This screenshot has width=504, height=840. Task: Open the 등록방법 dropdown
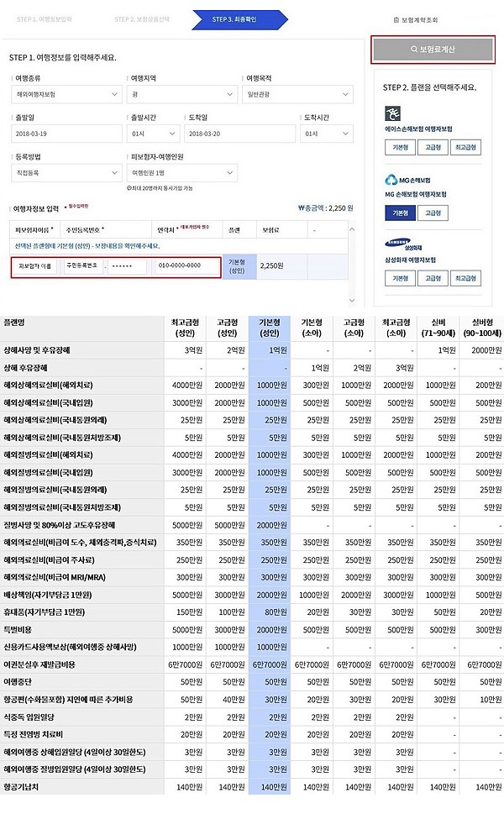pyautogui.click(x=66, y=173)
